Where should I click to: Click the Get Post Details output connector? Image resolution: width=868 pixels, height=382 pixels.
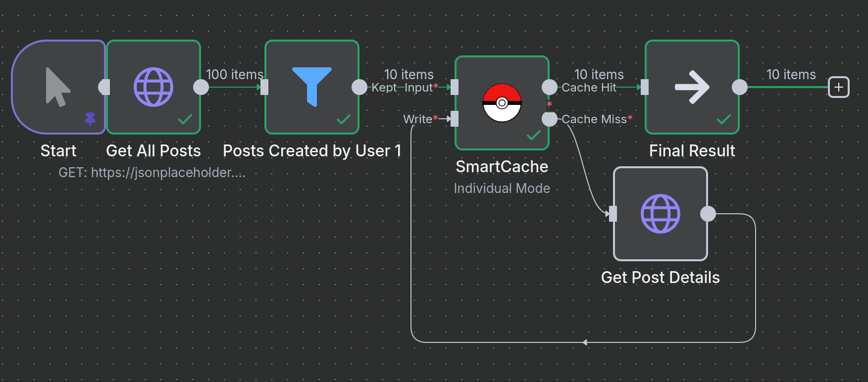[708, 214]
